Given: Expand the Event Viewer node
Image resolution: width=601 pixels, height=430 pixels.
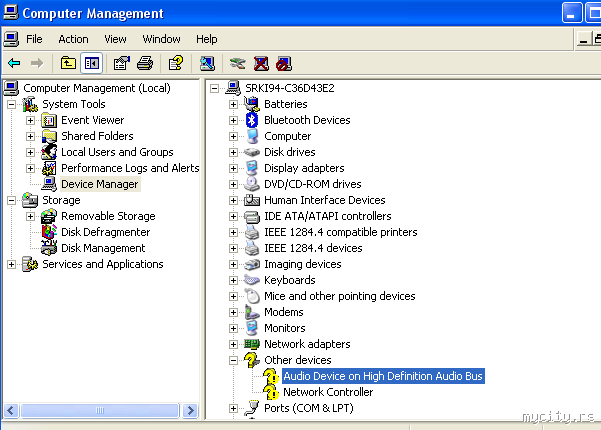Looking at the screenshot, I should point(30,120).
